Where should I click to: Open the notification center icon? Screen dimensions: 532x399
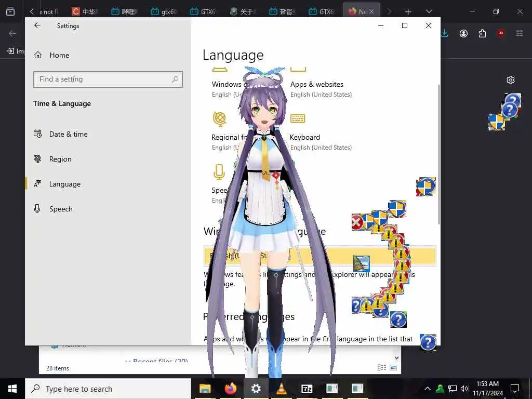coord(515,389)
